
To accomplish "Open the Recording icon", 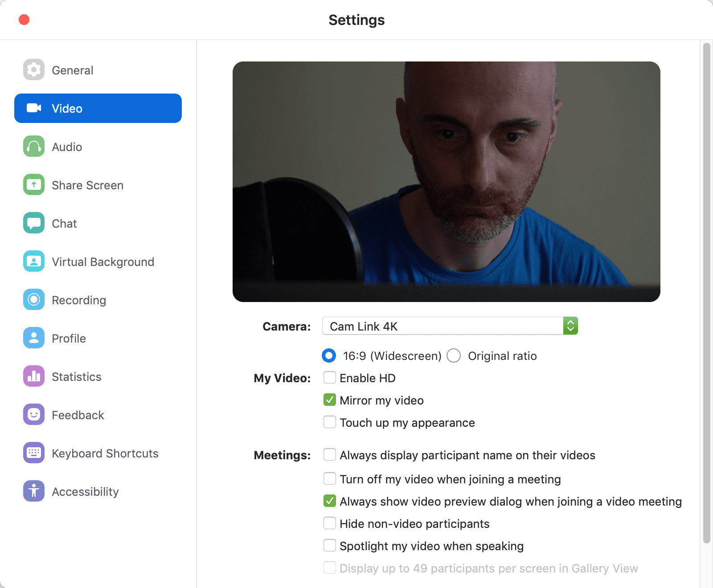I will (x=34, y=300).
